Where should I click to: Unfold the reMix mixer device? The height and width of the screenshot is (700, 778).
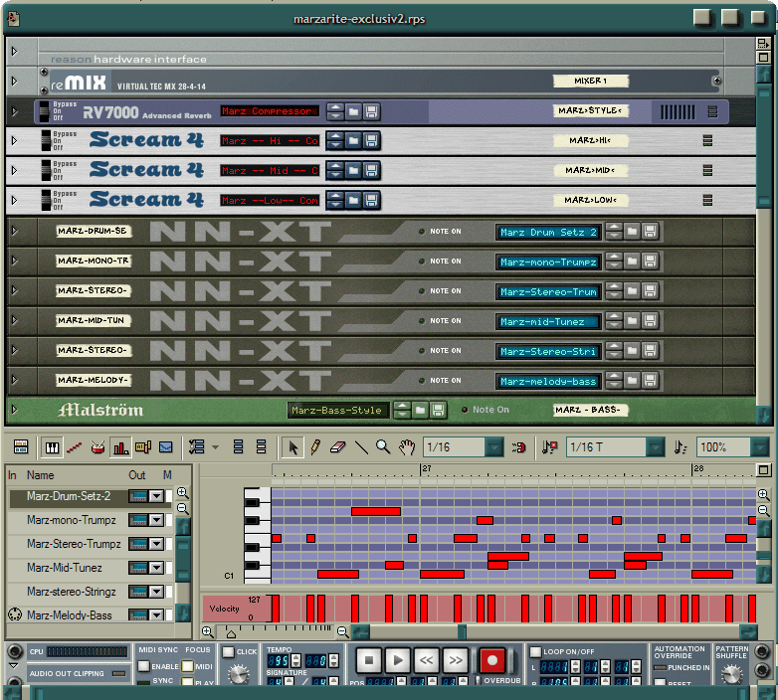point(14,81)
